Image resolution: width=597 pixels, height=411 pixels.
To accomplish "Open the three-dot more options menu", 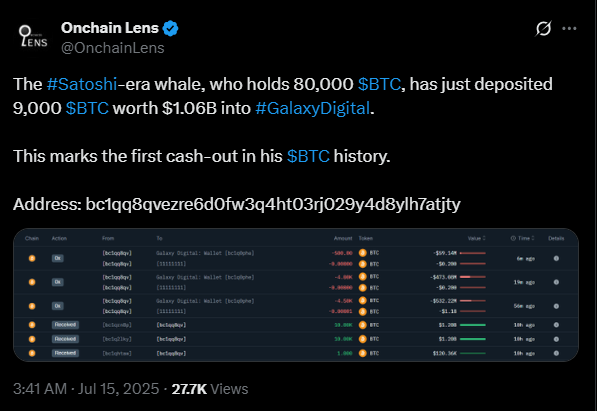I will (569, 29).
